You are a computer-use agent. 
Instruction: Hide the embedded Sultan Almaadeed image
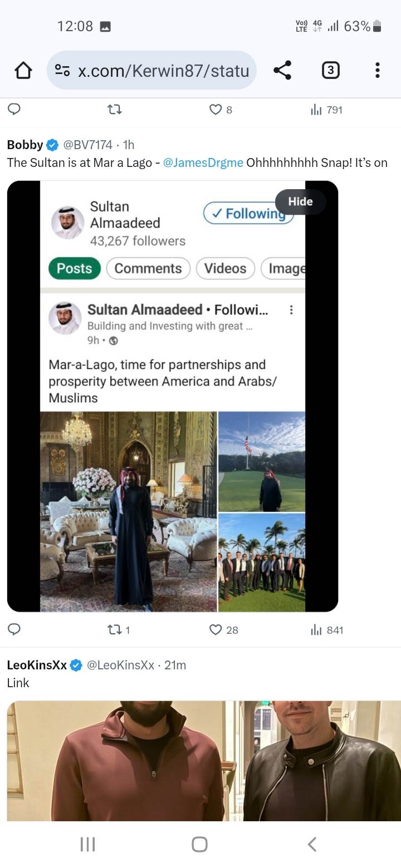[300, 201]
